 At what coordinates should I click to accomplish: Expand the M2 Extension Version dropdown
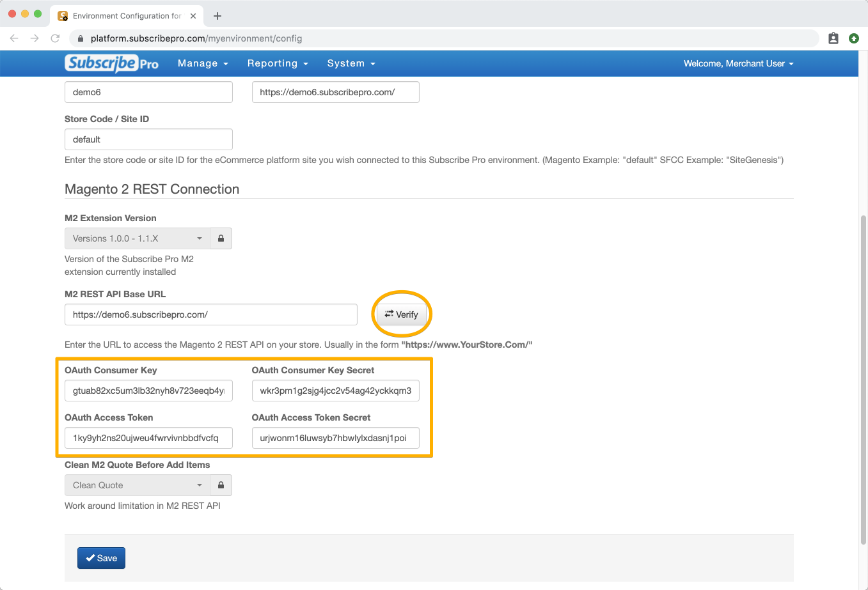point(138,238)
